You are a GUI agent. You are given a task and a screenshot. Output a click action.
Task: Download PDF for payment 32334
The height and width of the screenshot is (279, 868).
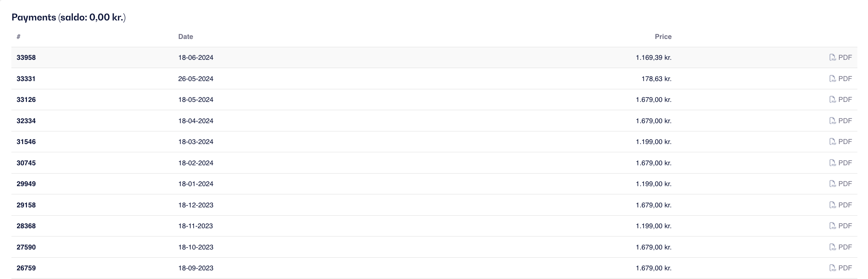[x=840, y=121]
